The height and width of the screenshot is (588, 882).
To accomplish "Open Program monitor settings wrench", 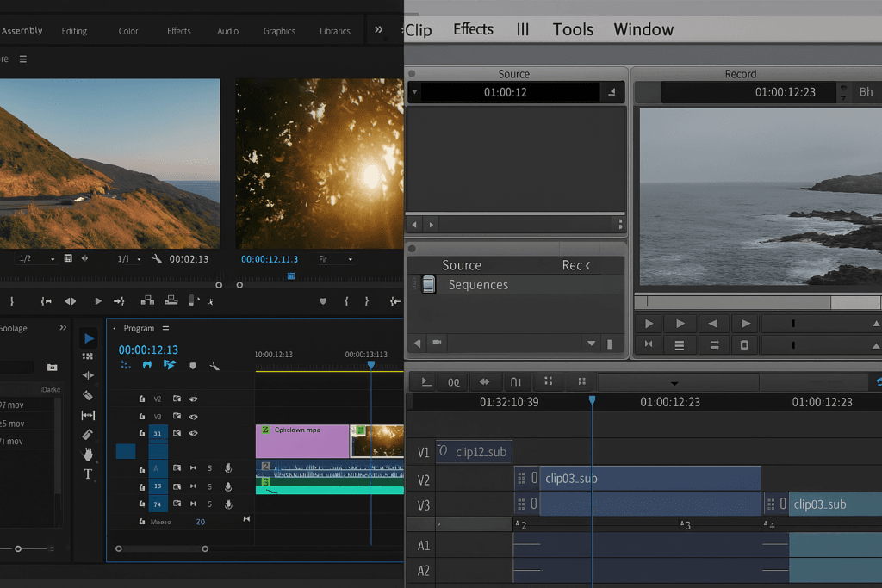I will [214, 365].
